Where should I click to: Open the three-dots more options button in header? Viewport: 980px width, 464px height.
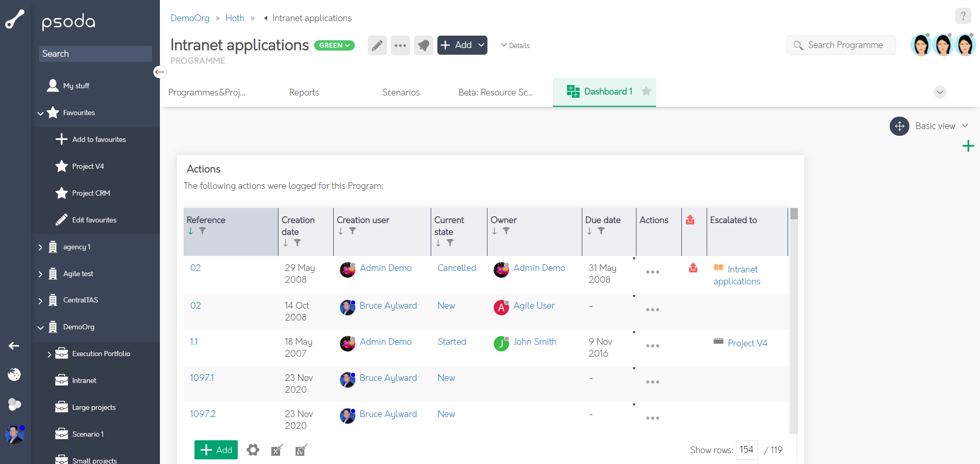tap(400, 45)
